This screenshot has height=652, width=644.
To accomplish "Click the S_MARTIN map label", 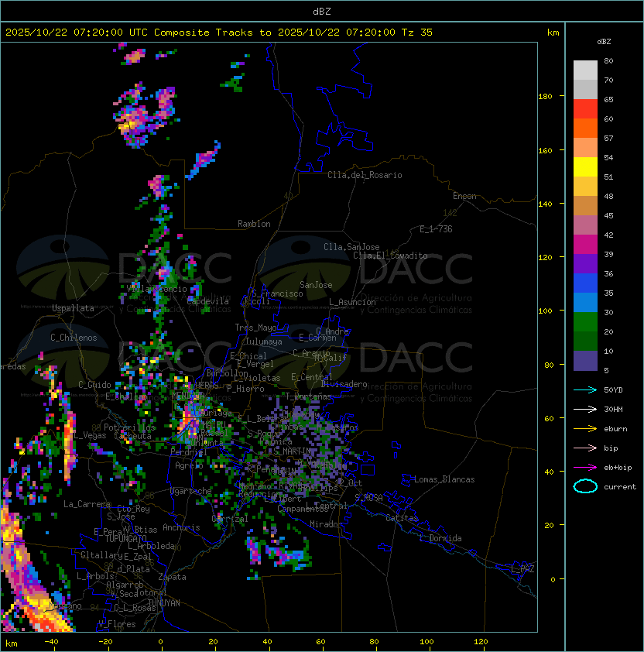I will (x=293, y=451).
